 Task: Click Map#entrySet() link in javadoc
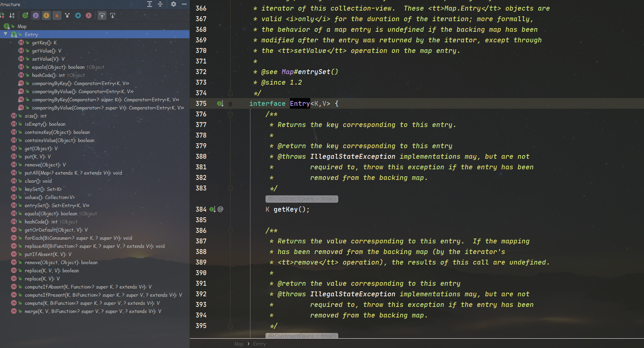point(310,72)
